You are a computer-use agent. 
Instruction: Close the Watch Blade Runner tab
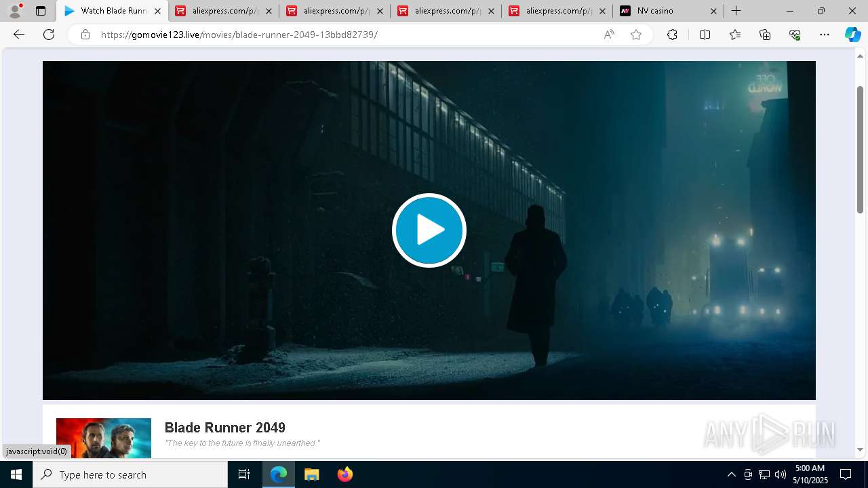coord(157,11)
